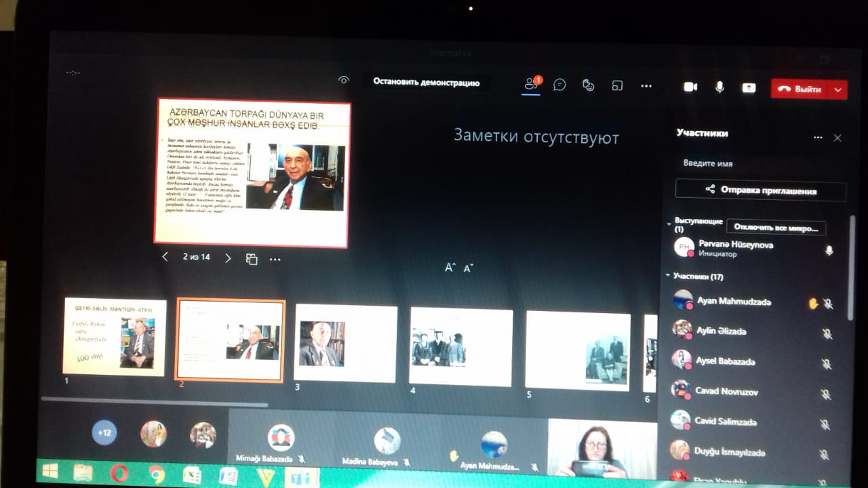868x488 pixels.
Task: Open the meeting more actions ellipsis
Action: pos(646,86)
